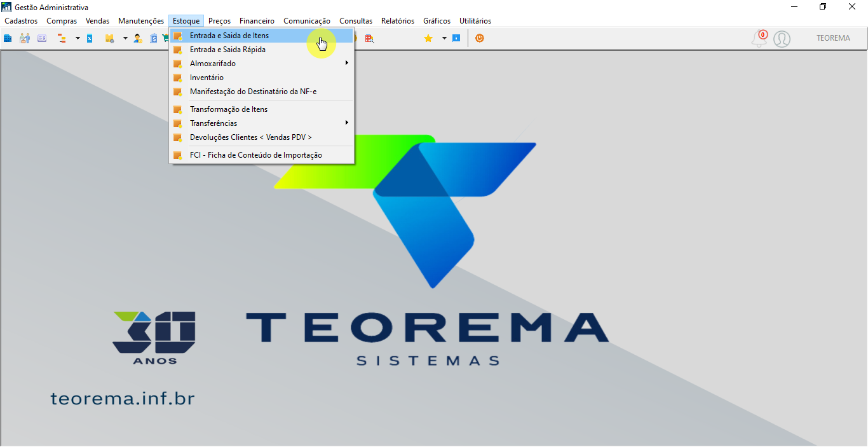Click the yellow favorites star icon

pos(428,38)
